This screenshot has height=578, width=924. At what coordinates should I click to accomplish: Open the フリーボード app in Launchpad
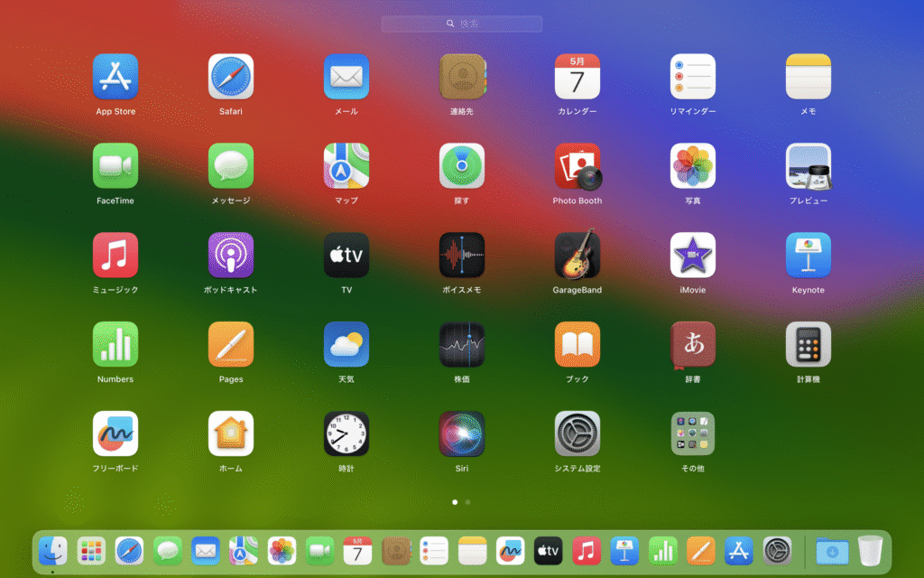[115, 433]
